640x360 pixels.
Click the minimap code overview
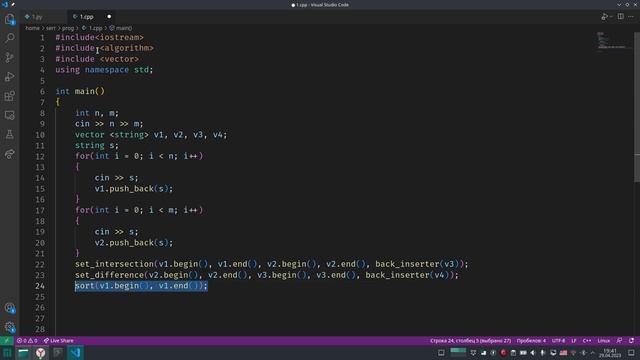click(611, 42)
